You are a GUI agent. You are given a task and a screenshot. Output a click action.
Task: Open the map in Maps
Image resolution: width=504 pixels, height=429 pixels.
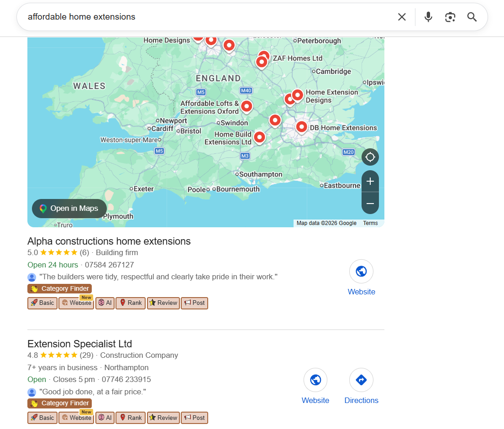click(x=69, y=208)
